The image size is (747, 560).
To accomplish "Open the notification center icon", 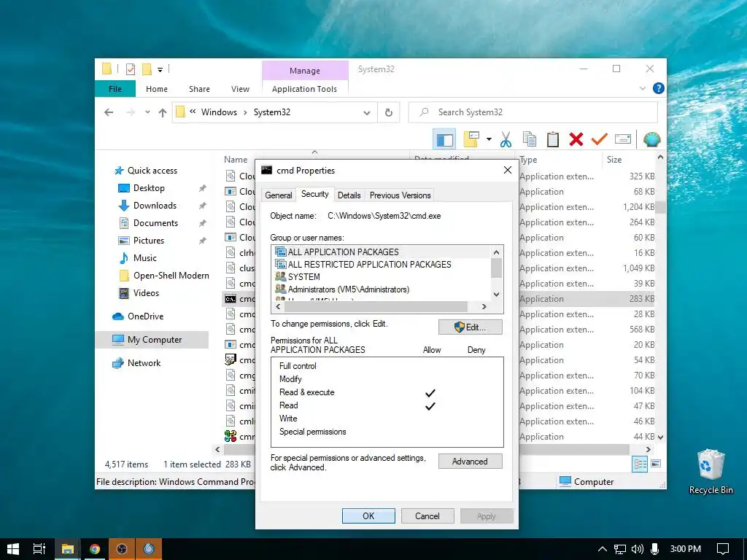I will (723, 549).
